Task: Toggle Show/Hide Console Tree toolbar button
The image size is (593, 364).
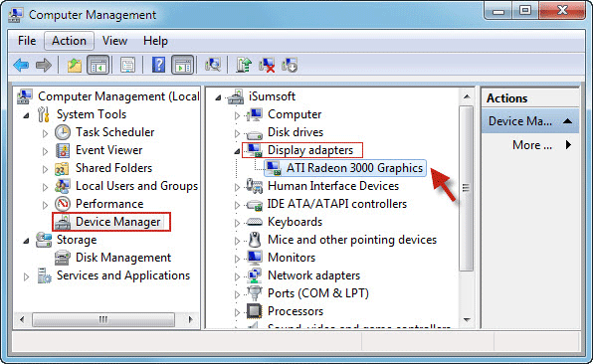Action: 98,65
